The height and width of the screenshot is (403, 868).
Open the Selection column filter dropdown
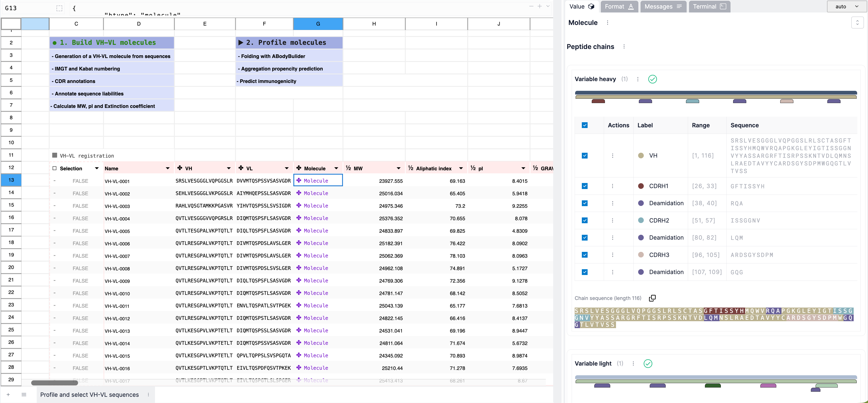pos(97,168)
